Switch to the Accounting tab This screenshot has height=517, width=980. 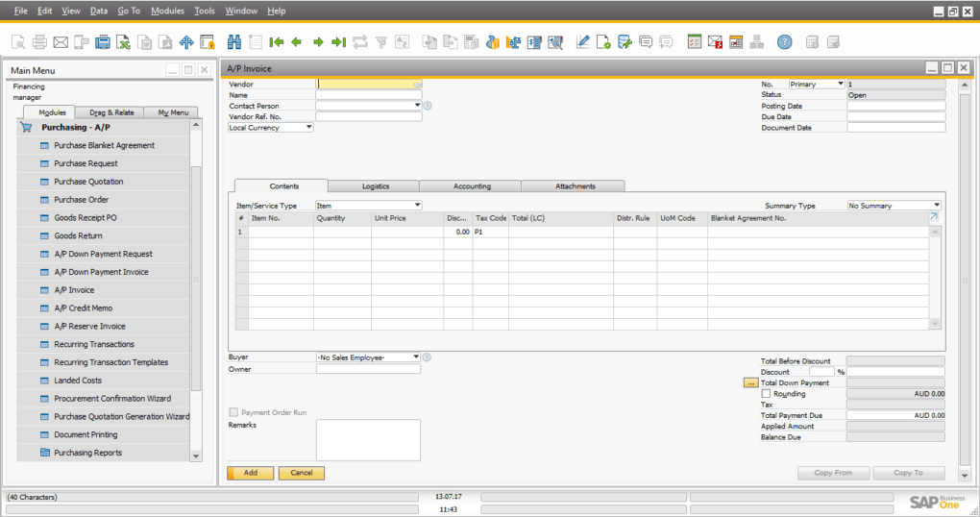(x=472, y=186)
